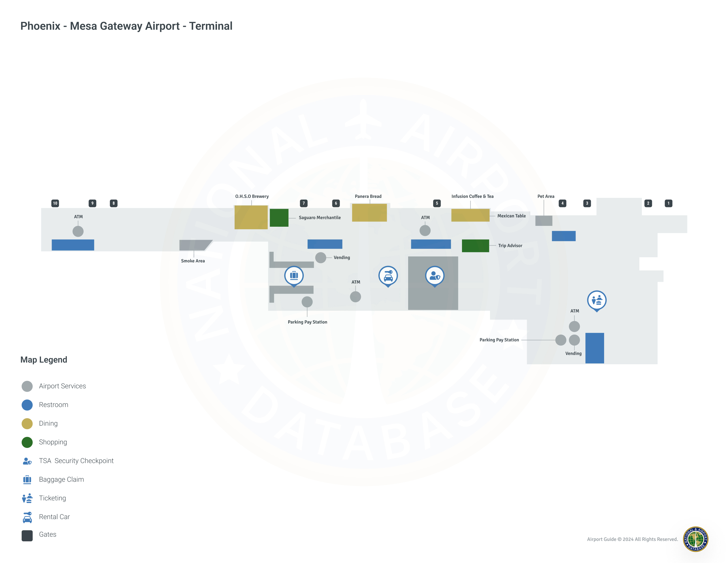Click the Restroom icon near gate 5

click(x=430, y=243)
